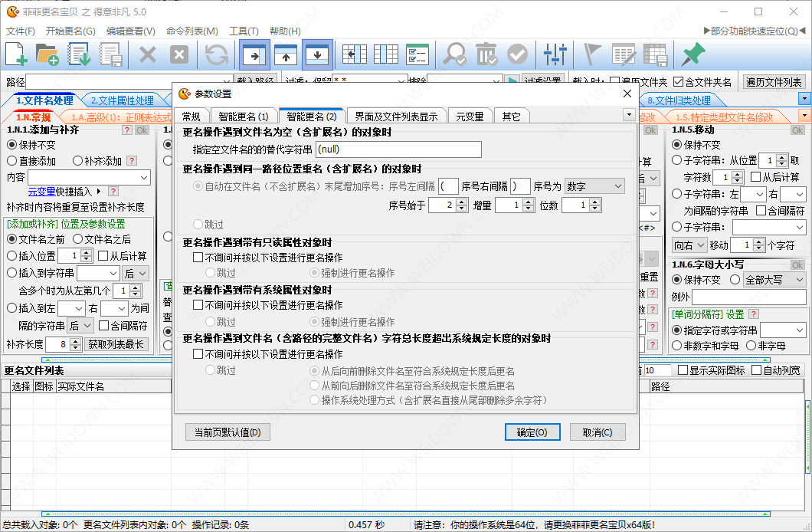
Task: Click the add new file icon
Action: tap(17, 54)
